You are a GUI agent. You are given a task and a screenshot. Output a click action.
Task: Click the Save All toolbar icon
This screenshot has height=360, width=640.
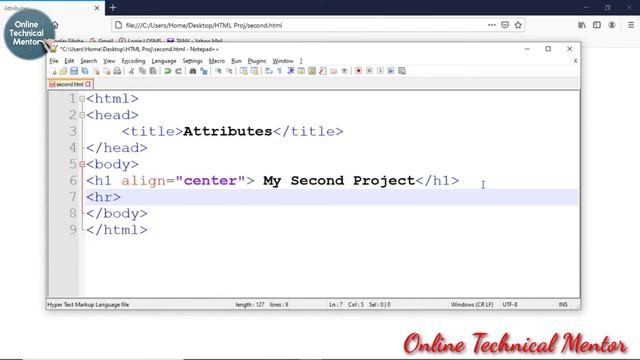[x=85, y=71]
